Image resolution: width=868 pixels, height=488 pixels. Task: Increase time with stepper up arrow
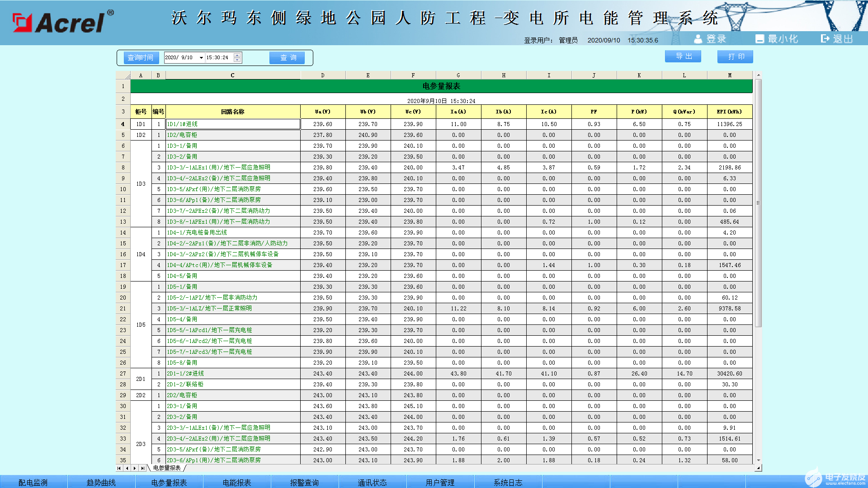(x=237, y=55)
